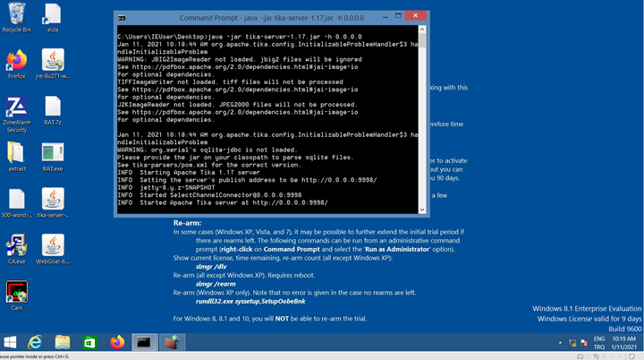Select the RAT.7z archive file
Screen dimensions: 644x360
click(x=53, y=110)
